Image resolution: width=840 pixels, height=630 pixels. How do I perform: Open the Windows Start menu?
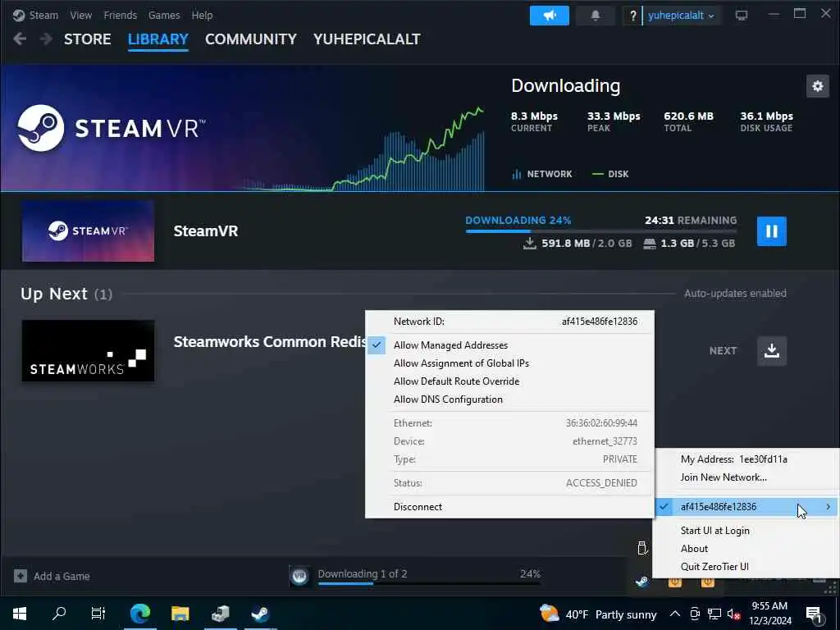(20, 614)
